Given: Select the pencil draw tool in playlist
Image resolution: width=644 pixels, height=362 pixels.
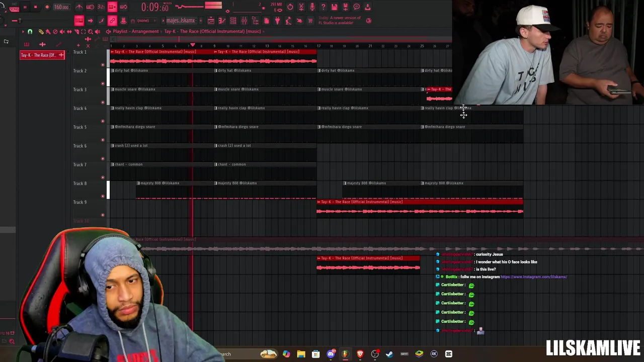Looking at the screenshot, I should coord(41,32).
